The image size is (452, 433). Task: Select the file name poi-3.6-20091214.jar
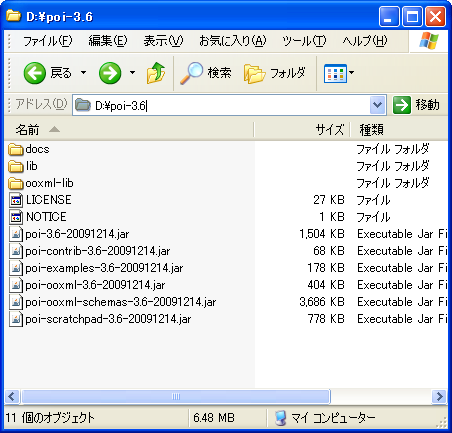pos(77,234)
